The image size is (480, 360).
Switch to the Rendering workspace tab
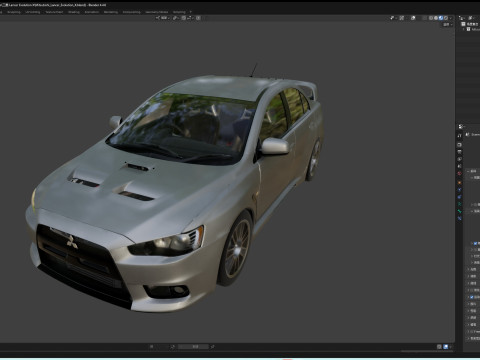(111, 12)
